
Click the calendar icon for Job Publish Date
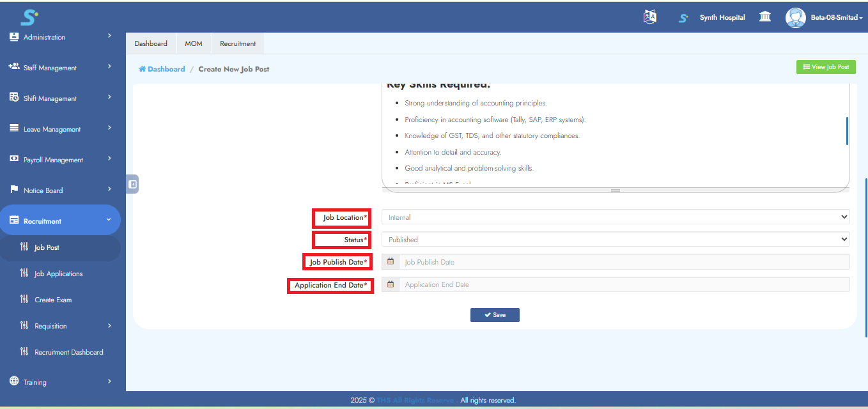(391, 262)
